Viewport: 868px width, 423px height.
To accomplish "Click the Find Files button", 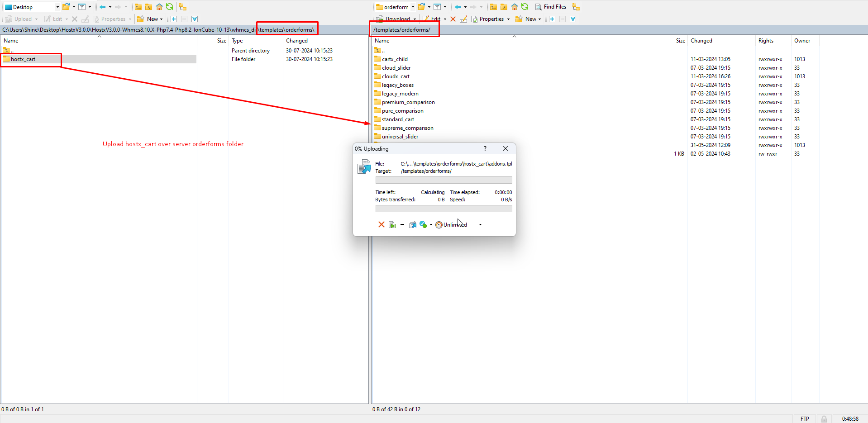I will pyautogui.click(x=551, y=7).
